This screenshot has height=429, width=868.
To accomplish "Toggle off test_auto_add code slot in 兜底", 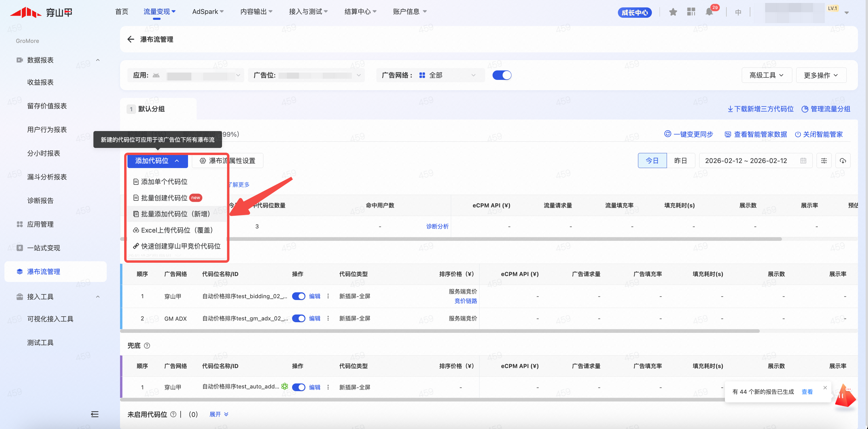I will pos(299,387).
